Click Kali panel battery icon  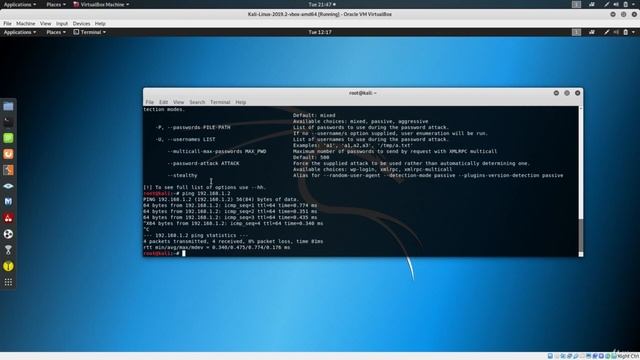[626, 32]
